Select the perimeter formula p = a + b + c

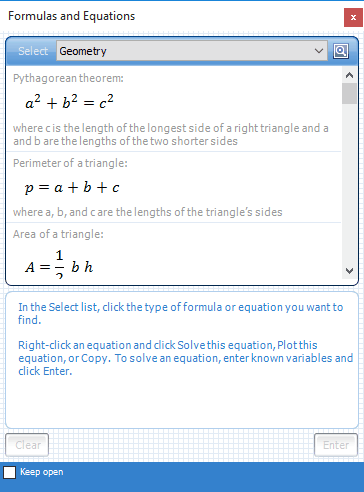tap(72, 188)
